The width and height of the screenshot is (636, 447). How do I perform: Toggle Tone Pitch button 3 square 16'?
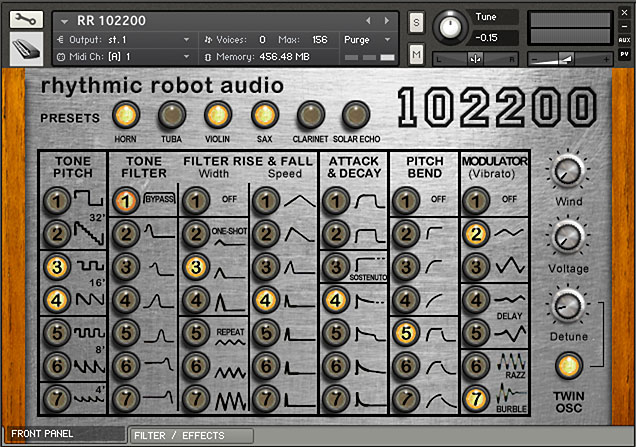click(57, 267)
